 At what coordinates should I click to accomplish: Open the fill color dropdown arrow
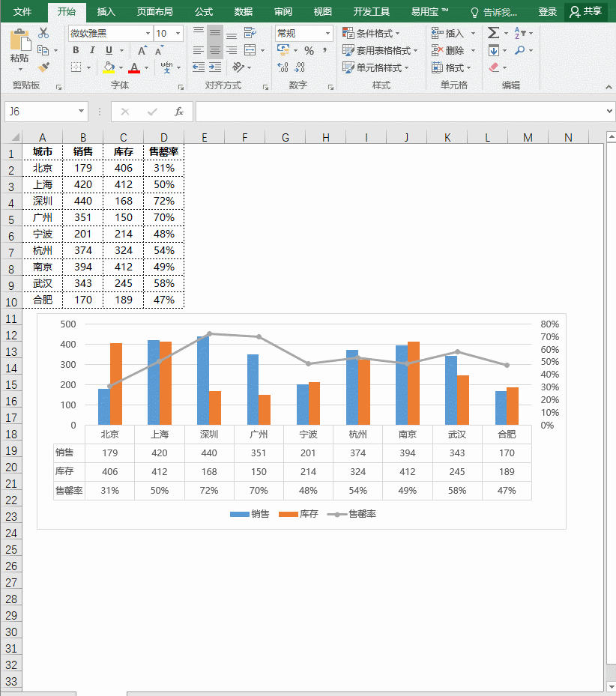tap(121, 68)
